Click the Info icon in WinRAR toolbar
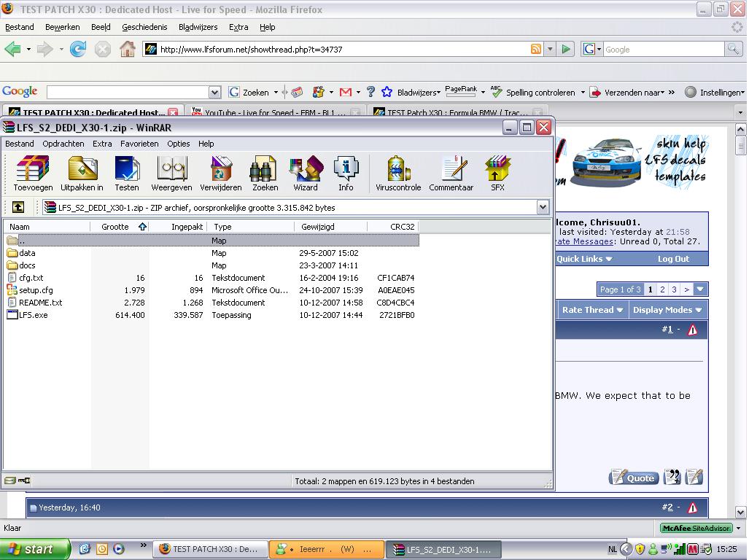 tap(346, 174)
